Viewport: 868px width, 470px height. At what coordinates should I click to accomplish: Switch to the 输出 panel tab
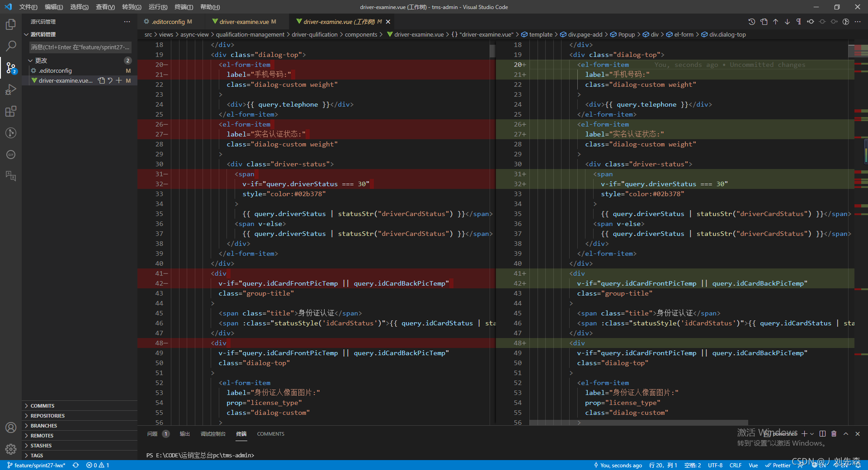(185, 434)
